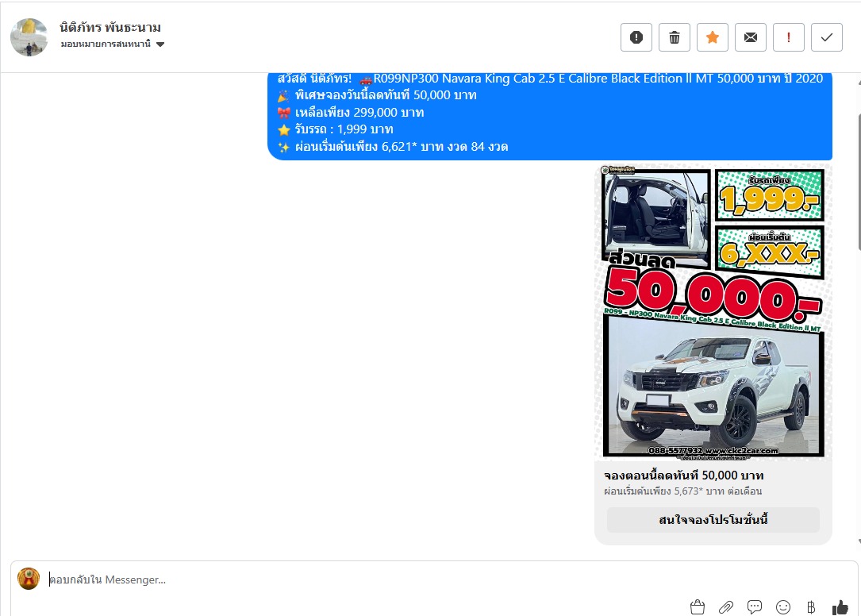Open the Navara promotion image
The height and width of the screenshot is (616, 861).
coord(713,311)
